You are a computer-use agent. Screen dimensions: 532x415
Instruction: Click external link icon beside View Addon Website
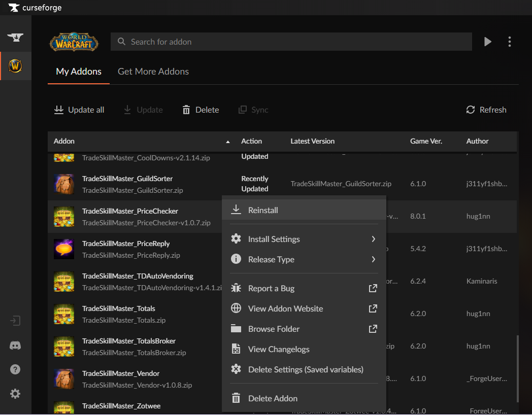click(x=373, y=308)
